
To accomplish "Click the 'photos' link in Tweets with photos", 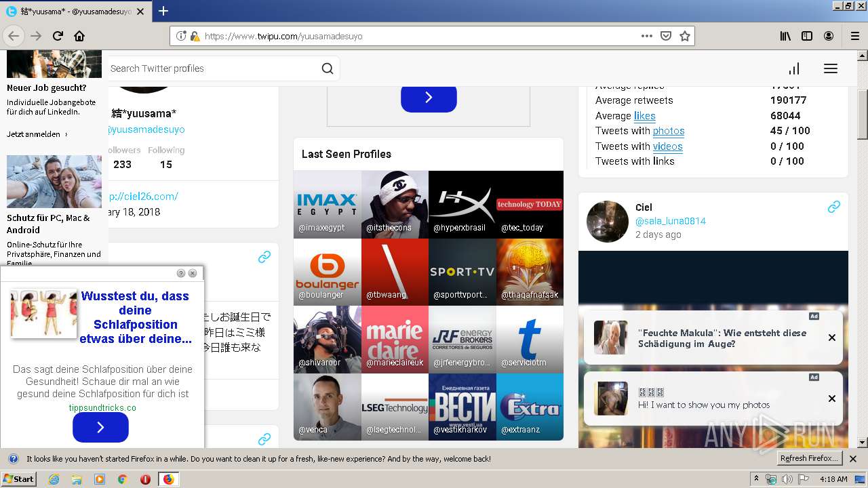I will 669,131.
